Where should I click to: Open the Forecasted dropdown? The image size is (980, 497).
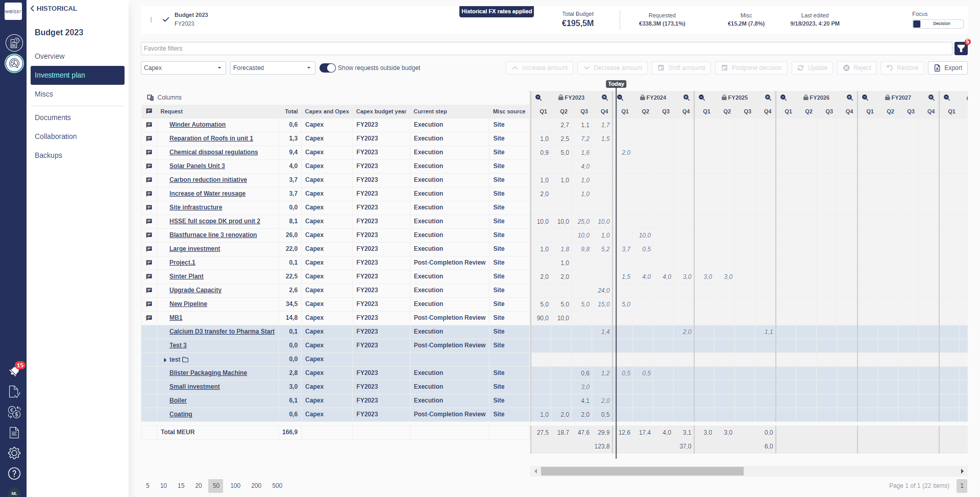coord(273,68)
